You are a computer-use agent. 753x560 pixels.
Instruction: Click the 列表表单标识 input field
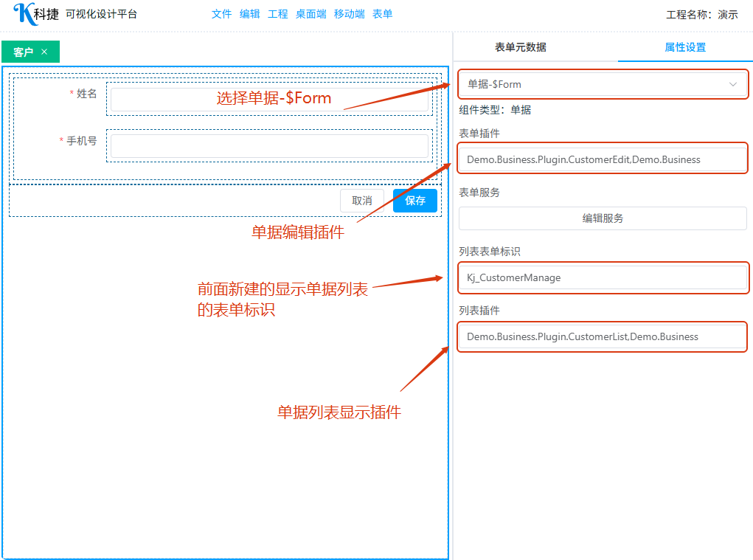pyautogui.click(x=602, y=277)
